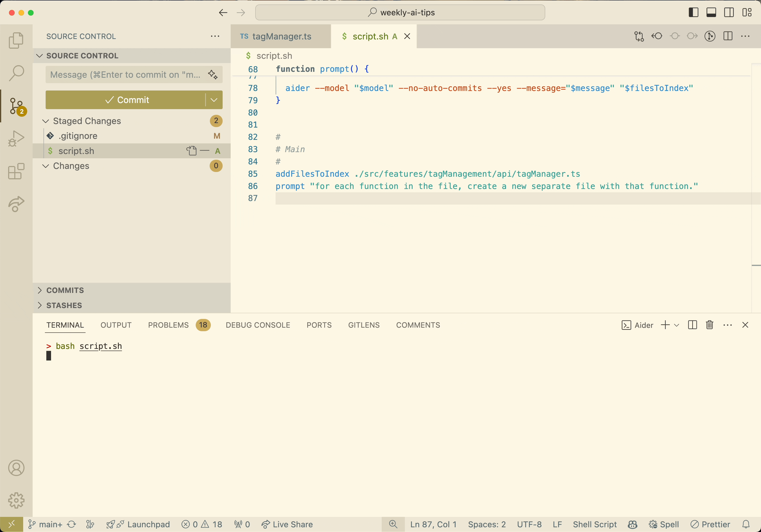This screenshot has height=532, width=761.
Task: Kill terminal with the trash icon
Action: (x=710, y=325)
